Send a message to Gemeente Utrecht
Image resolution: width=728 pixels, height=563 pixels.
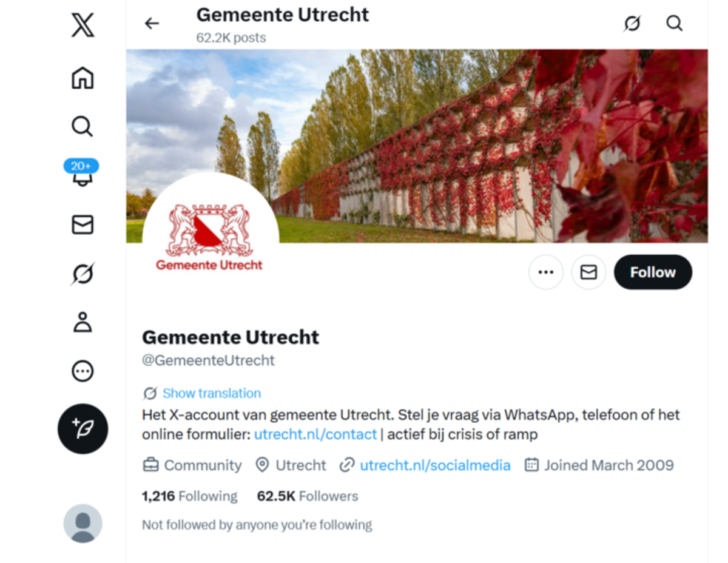[x=588, y=272]
